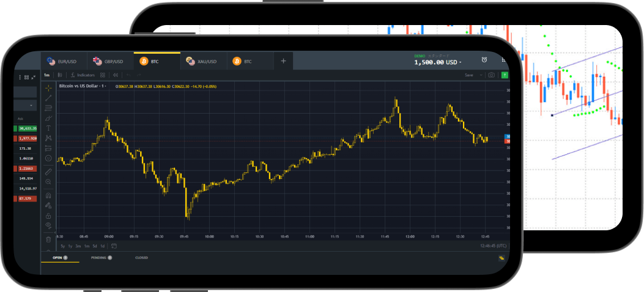Viewport: 644px width, 292px height.
Task: Select the active BTC tab
Action: 157,61
